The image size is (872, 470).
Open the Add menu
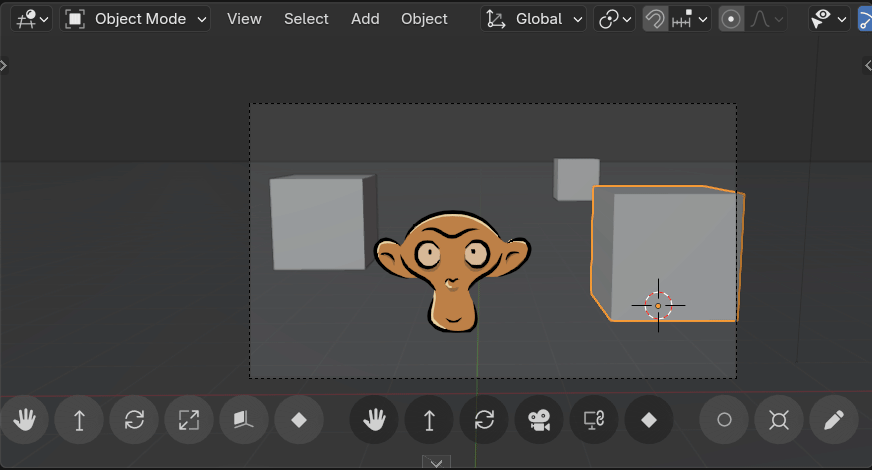365,19
